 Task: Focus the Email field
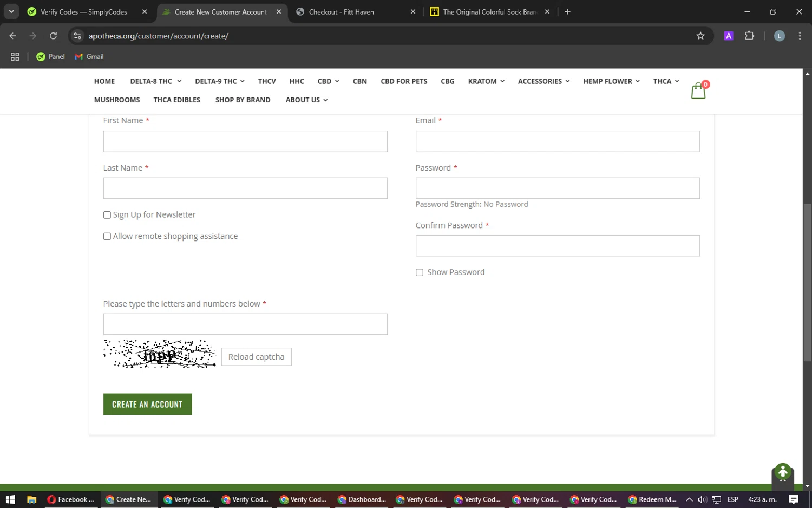pyautogui.click(x=558, y=141)
